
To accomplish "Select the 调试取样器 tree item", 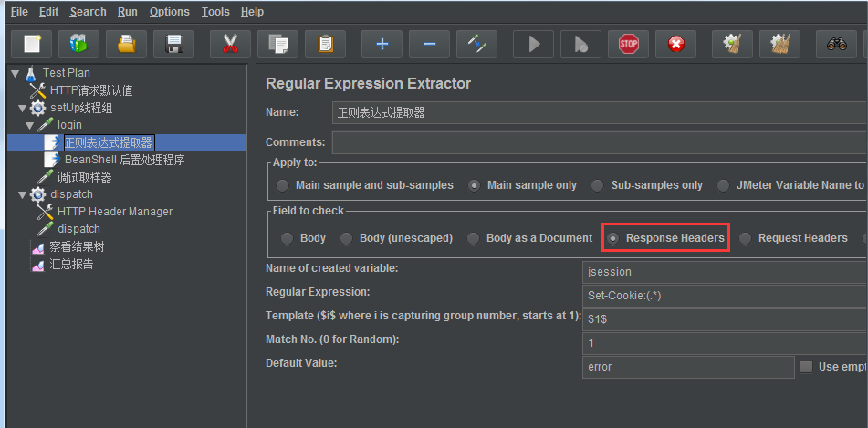I will (84, 177).
